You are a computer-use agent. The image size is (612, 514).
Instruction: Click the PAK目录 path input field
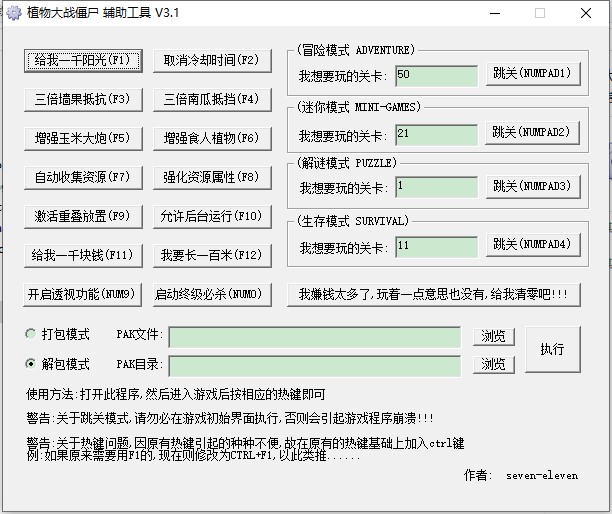[315, 366]
